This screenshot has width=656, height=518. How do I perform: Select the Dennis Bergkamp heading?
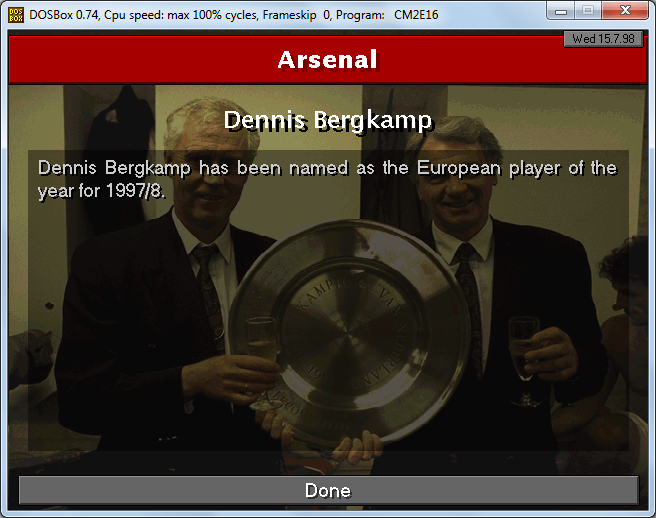point(328,121)
